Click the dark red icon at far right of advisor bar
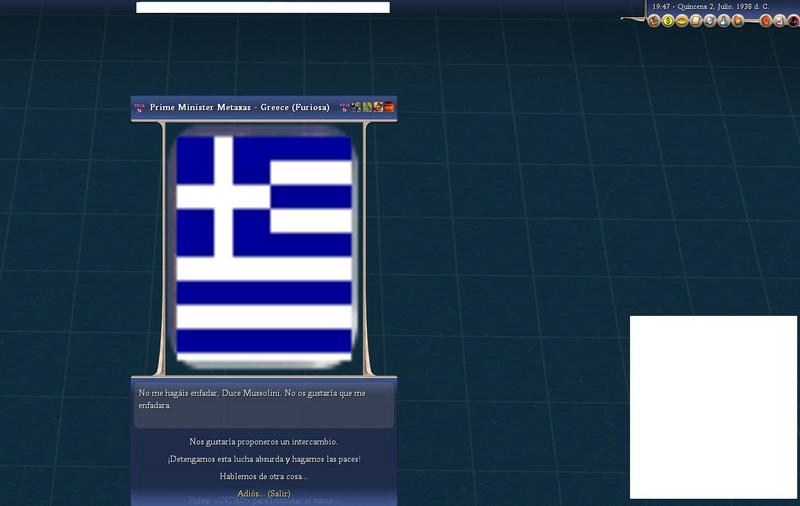The image size is (800, 506). tap(793, 21)
